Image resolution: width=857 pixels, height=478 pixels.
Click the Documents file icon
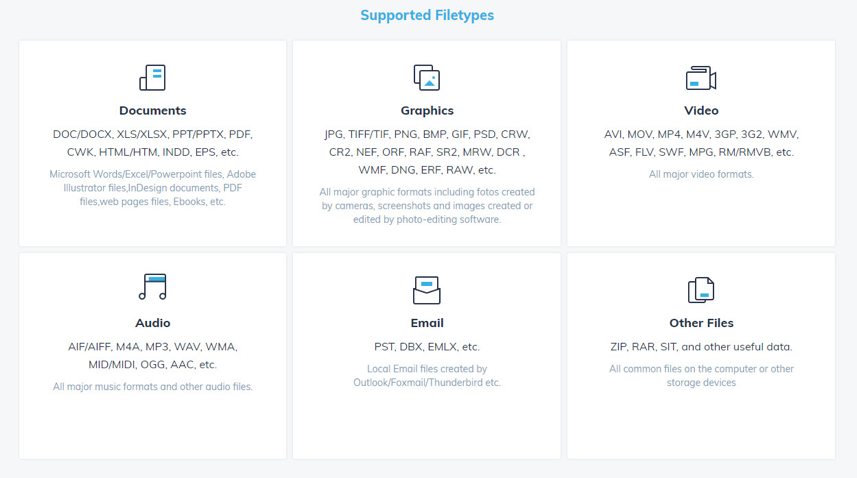pos(153,78)
